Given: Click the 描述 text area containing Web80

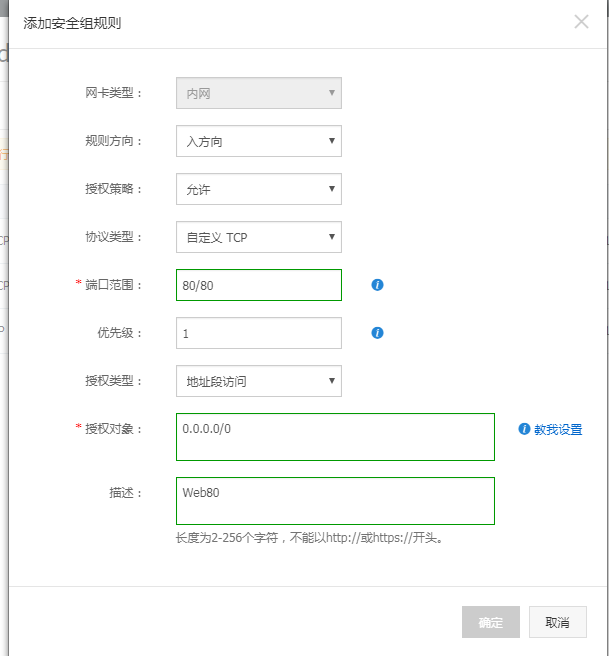Looking at the screenshot, I should tap(335, 501).
